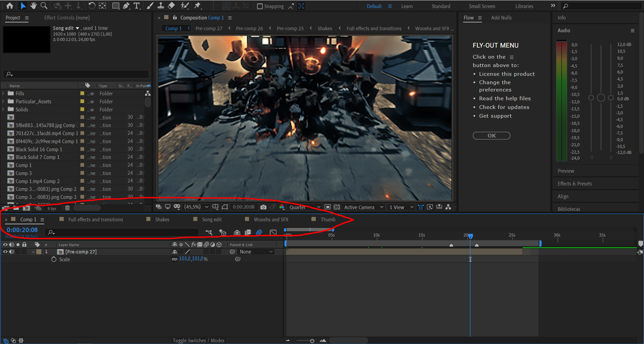This screenshot has width=644, height=344.
Task: Click the timeline zoom slider knob
Action: 312,341
